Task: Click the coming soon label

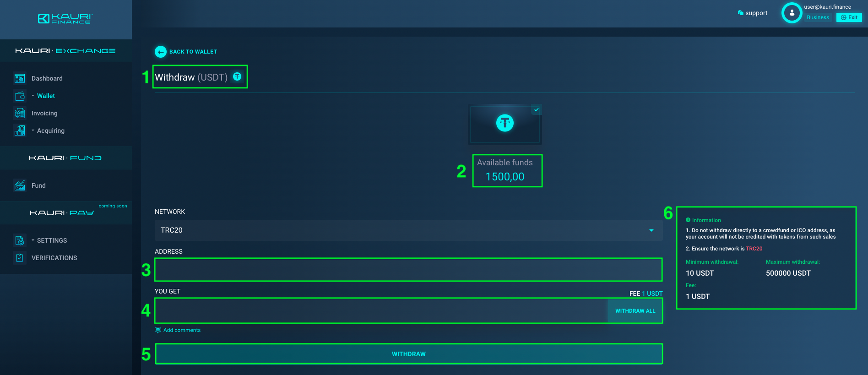Action: coord(113,206)
